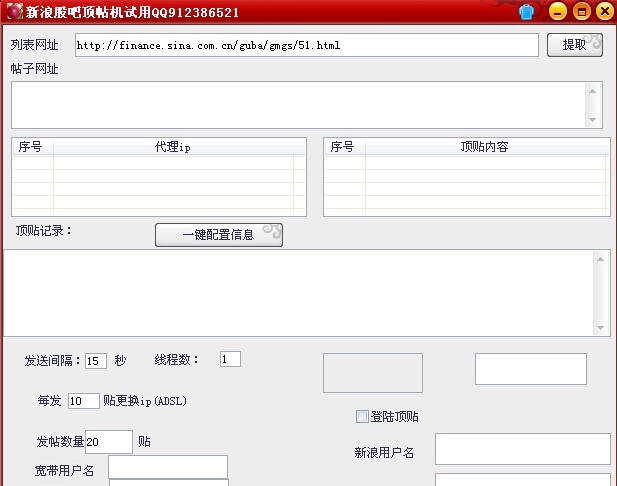Click the 贴更换ip(ADSL) label
The width and height of the screenshot is (617, 486).
145,401
